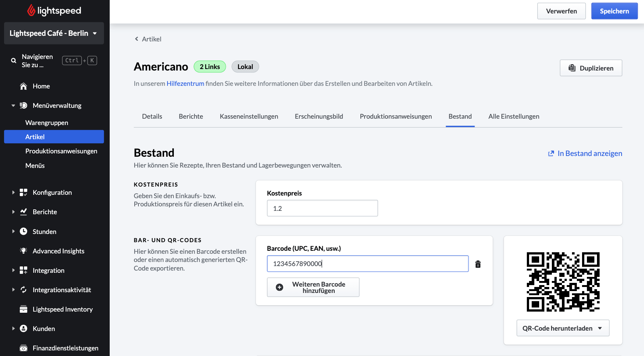Click Weiteren Barcode hinzufügen button
The image size is (644, 356).
[x=313, y=287]
